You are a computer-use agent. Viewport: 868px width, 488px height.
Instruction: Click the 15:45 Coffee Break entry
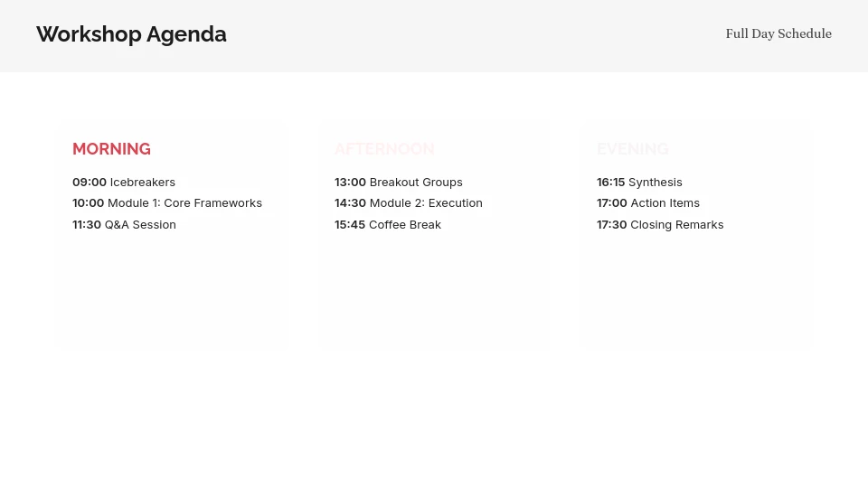387,225
